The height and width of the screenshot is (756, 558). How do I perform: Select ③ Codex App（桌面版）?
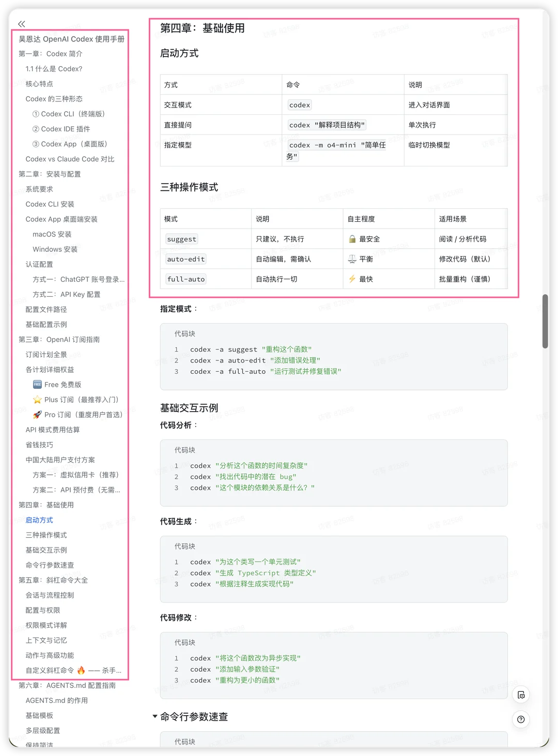point(70,144)
